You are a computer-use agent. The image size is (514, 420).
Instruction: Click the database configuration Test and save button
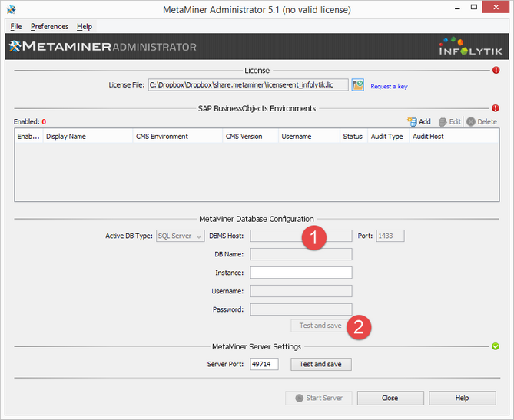pyautogui.click(x=320, y=326)
